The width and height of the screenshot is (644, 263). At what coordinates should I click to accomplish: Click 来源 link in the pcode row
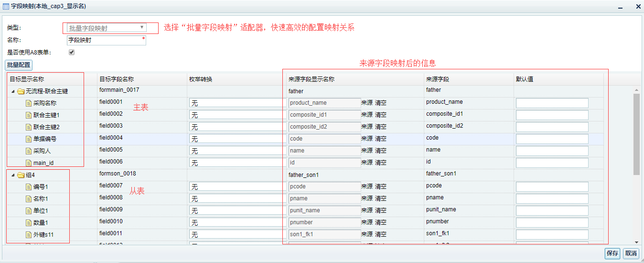click(367, 186)
